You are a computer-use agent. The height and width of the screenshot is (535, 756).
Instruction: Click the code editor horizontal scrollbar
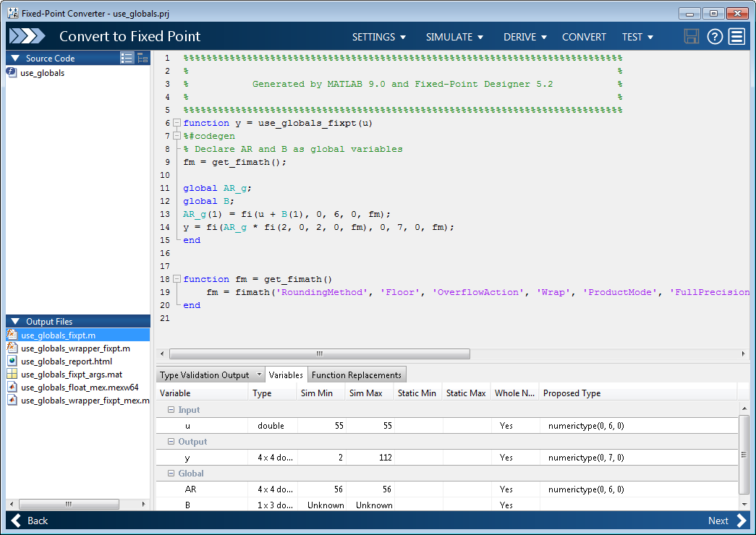[x=318, y=354]
